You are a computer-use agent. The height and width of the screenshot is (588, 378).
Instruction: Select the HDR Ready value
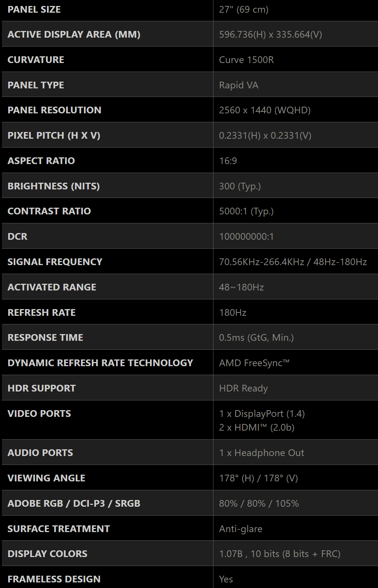click(x=243, y=388)
